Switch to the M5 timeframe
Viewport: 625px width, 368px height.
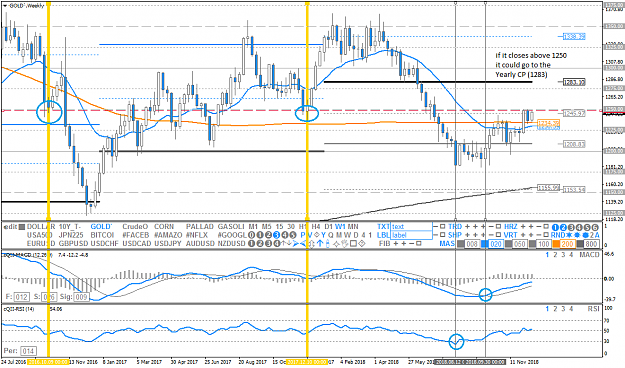tap(267, 226)
